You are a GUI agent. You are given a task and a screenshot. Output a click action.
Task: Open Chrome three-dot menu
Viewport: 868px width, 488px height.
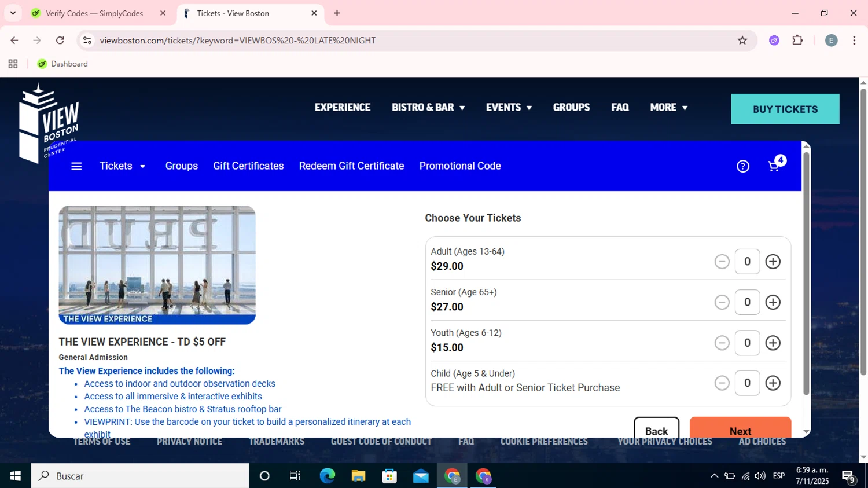point(854,40)
